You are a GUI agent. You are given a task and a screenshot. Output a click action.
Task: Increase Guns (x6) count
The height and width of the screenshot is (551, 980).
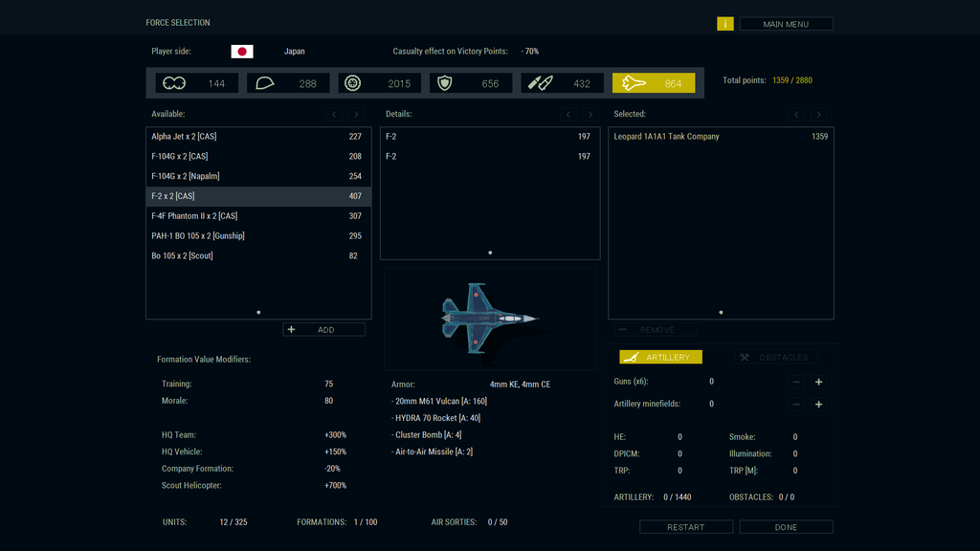coord(819,382)
